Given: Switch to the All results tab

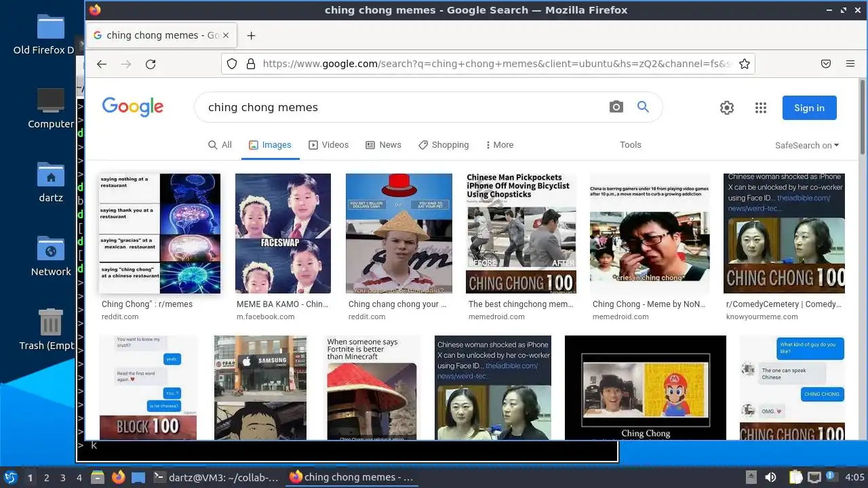Looking at the screenshot, I should coord(220,145).
